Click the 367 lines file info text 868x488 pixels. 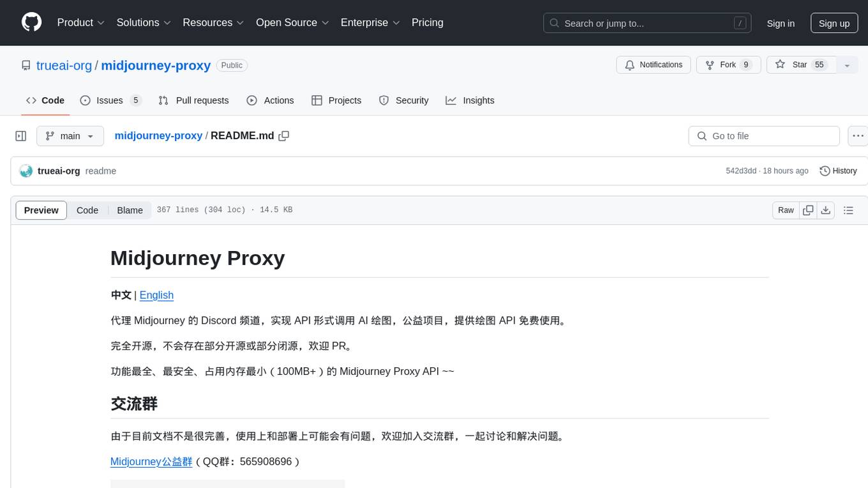tap(225, 210)
